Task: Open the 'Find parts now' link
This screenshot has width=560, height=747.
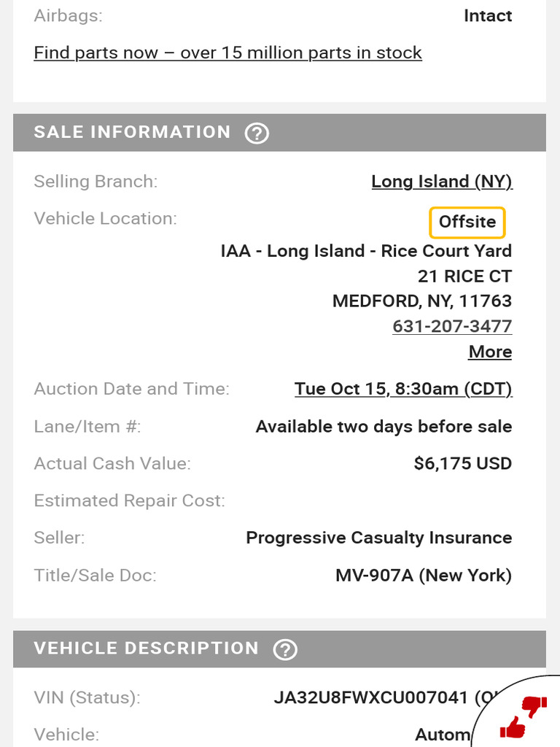Action: (x=227, y=53)
